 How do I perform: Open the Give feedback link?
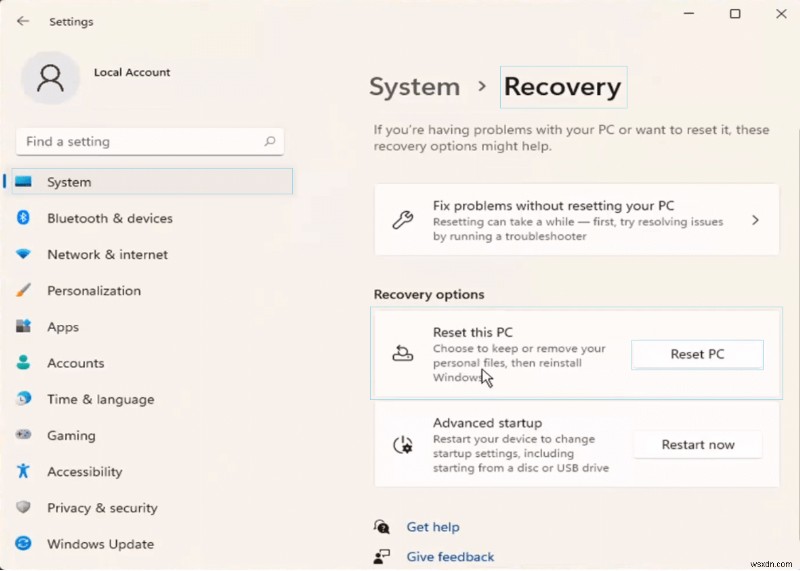tap(450, 556)
